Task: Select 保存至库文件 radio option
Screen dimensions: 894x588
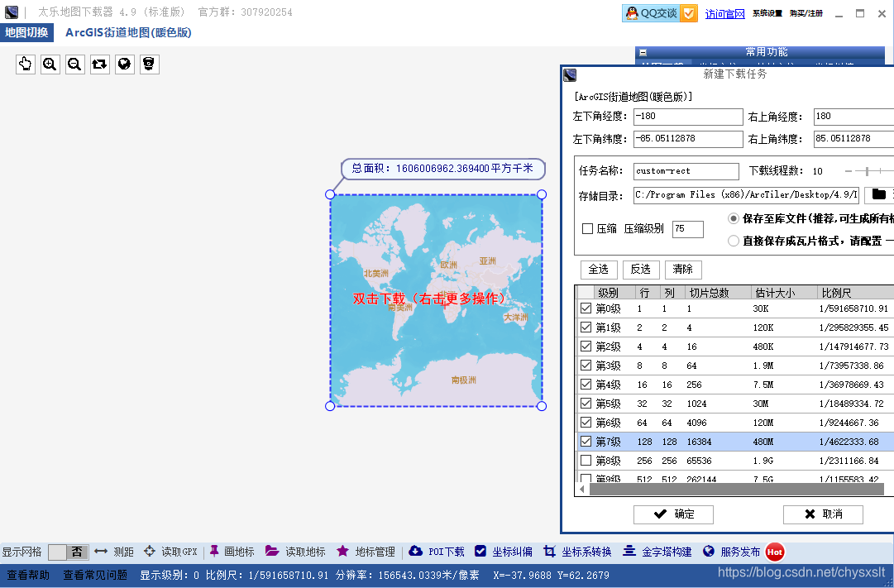Action: [x=734, y=218]
